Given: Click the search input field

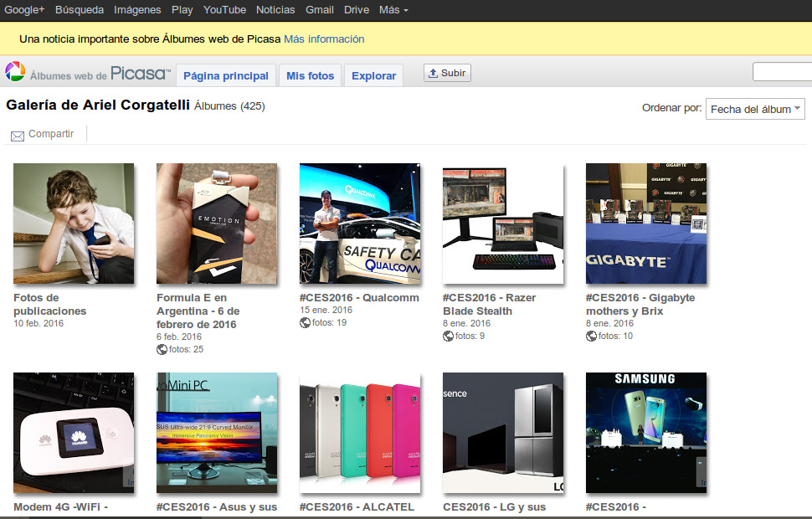Looking at the screenshot, I should 783,72.
